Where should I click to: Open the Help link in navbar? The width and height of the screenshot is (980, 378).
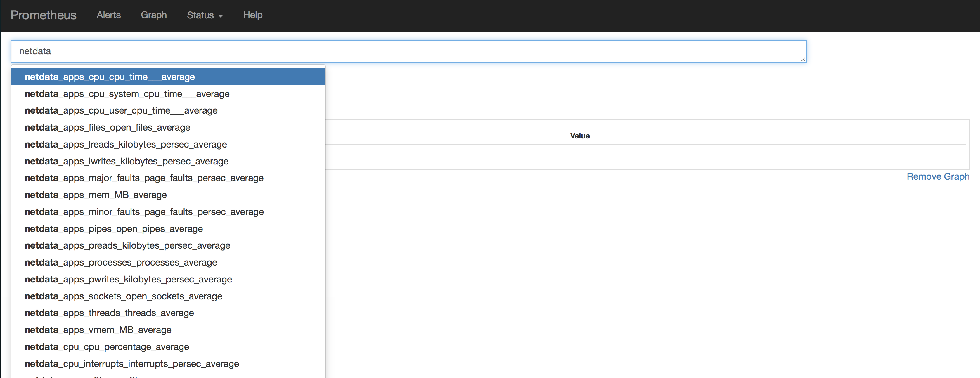pos(253,15)
